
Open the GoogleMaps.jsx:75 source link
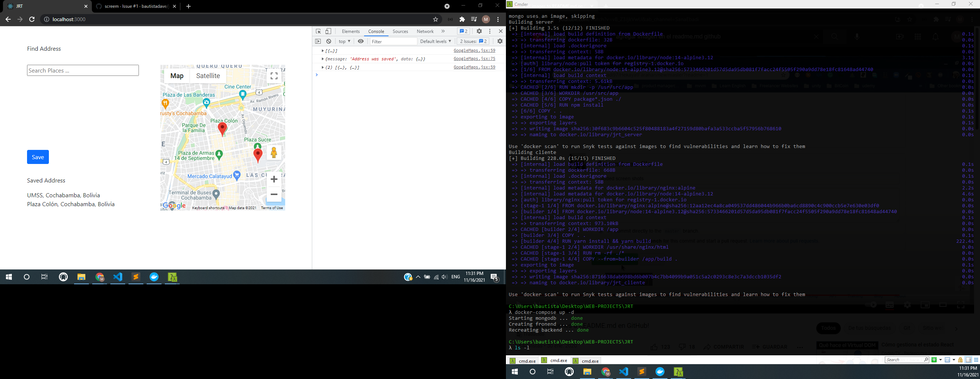point(474,59)
